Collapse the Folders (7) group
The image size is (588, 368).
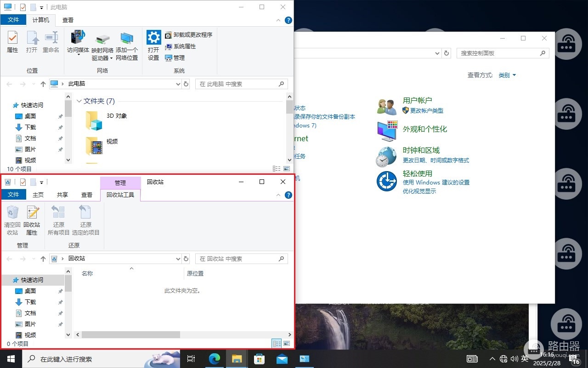(x=79, y=101)
